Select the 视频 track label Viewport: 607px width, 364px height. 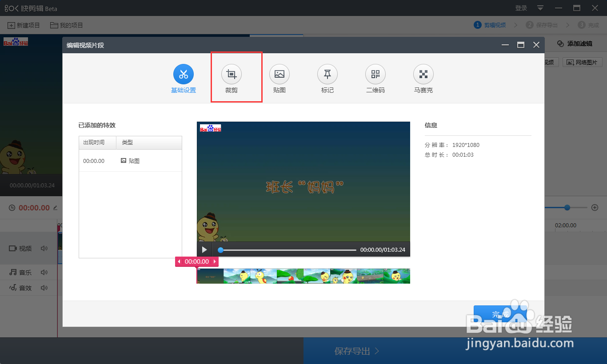click(20, 249)
